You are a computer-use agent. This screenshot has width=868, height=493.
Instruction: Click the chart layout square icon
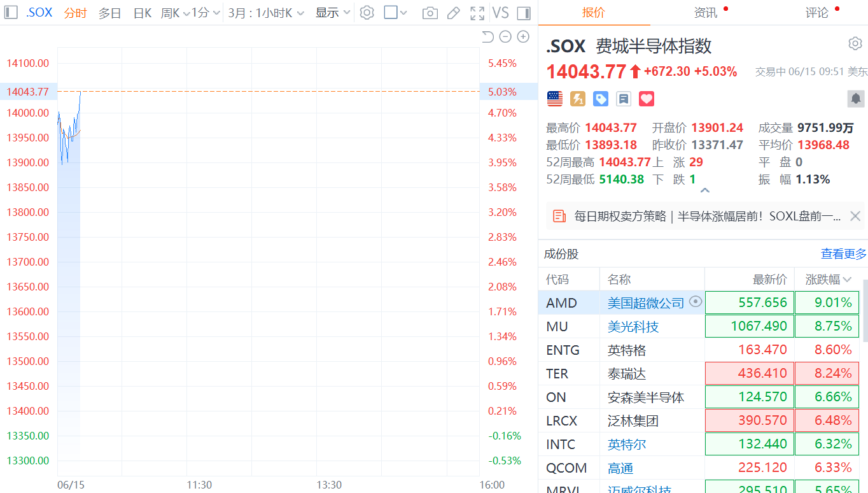391,13
